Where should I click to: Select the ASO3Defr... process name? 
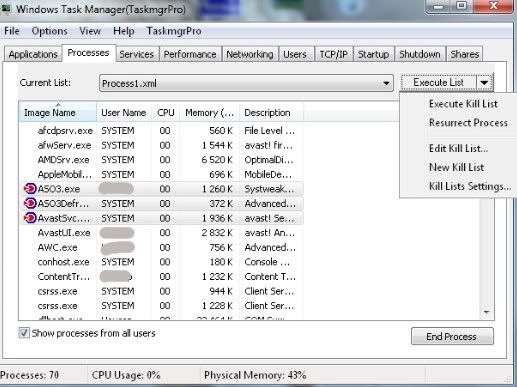click(63, 203)
